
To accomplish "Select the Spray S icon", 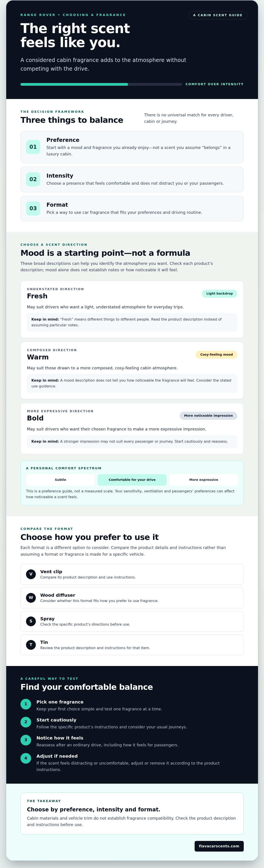I will [x=31, y=621].
